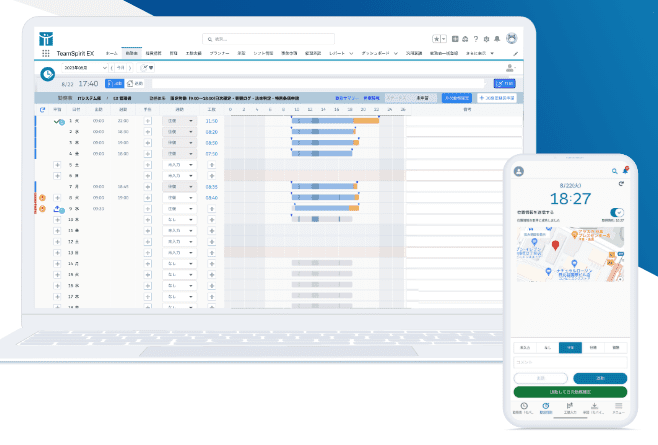Image resolution: width=658 pixels, height=445 pixels.
Task: Tap the mobile profile avatar icon
Action: pyautogui.click(x=519, y=172)
